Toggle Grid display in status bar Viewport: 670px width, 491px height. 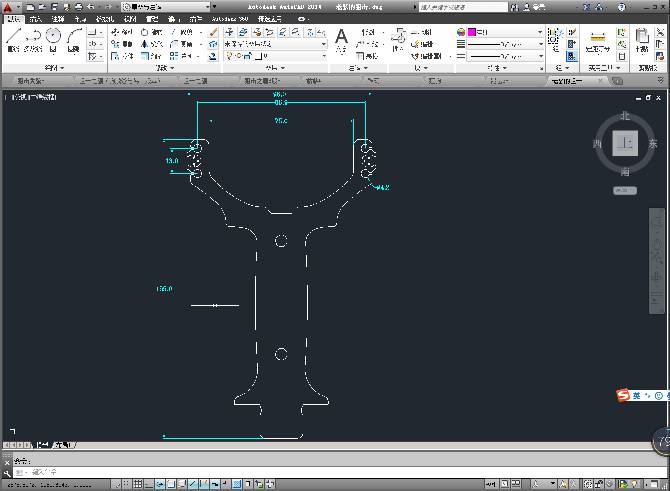(x=138, y=484)
